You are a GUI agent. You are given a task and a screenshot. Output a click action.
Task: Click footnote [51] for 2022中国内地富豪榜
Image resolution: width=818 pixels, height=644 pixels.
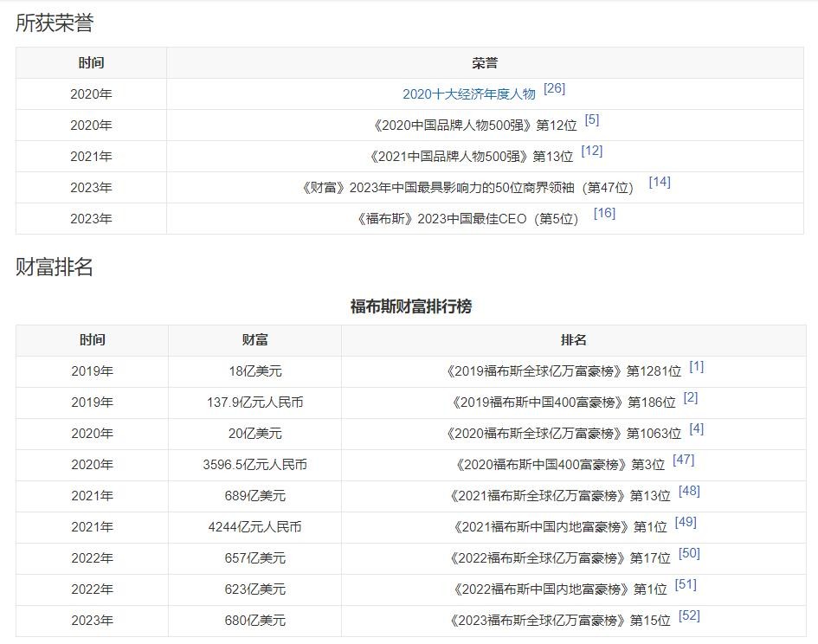coord(686,585)
